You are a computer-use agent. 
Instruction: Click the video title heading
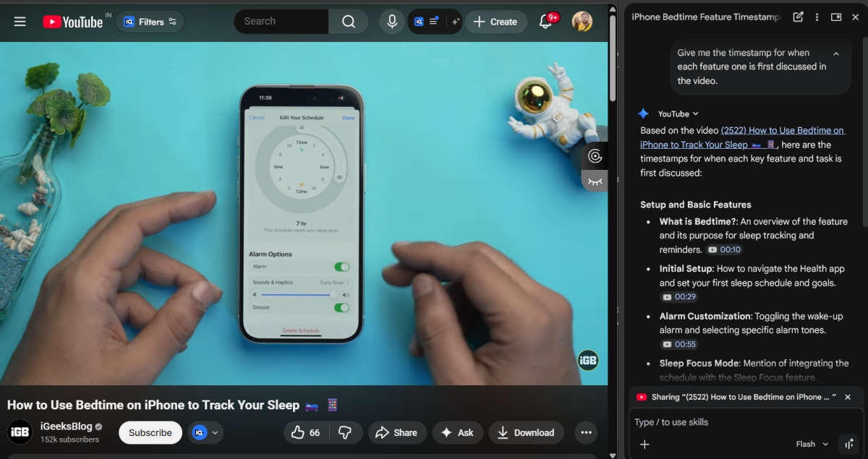tap(173, 405)
